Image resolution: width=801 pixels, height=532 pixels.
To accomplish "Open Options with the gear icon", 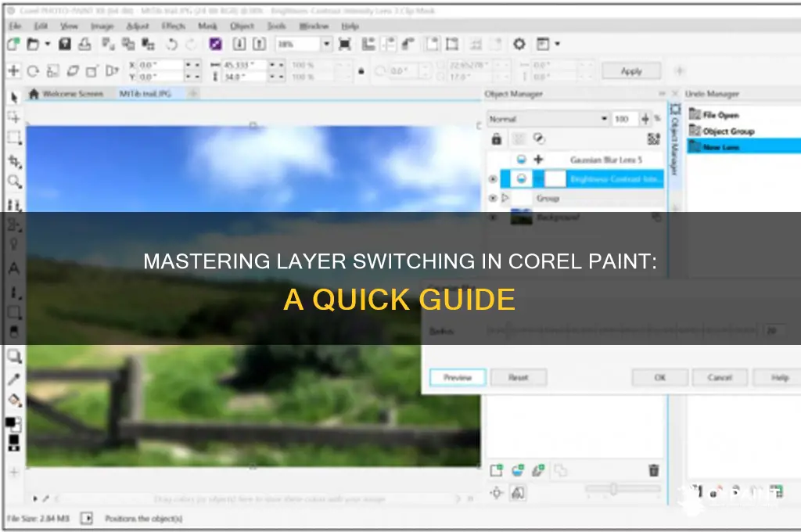I will tap(519, 45).
